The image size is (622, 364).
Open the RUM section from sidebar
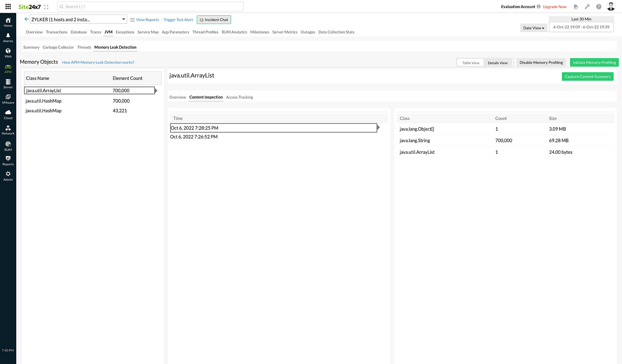point(8,145)
